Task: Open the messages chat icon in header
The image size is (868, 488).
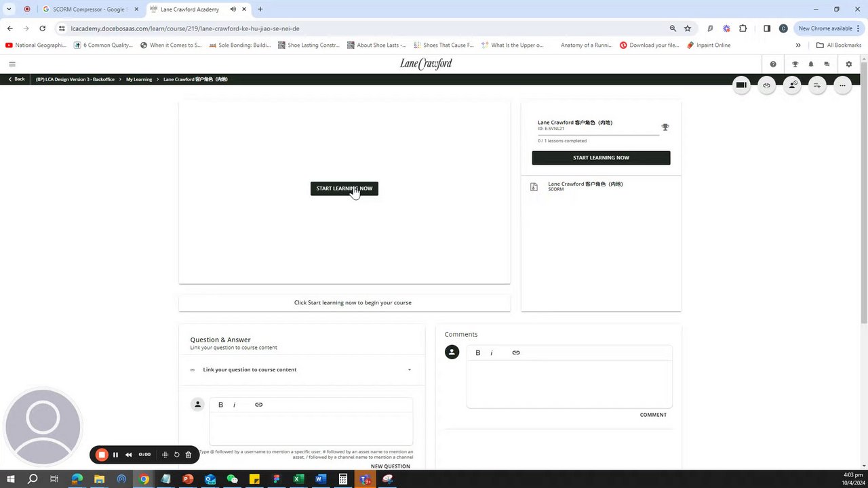Action: click(827, 64)
